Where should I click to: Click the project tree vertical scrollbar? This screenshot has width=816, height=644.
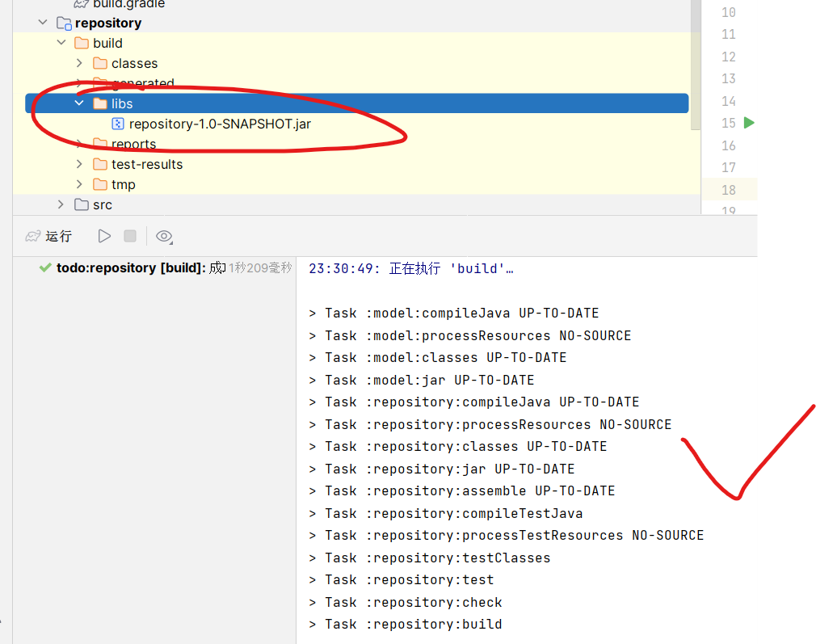click(x=696, y=65)
